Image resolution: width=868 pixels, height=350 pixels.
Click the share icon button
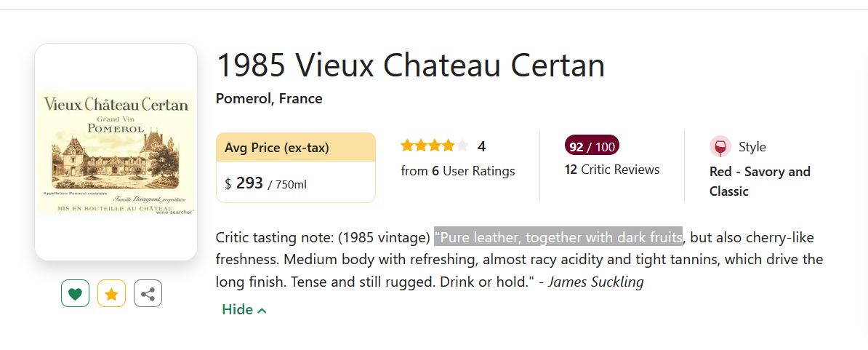click(x=148, y=294)
